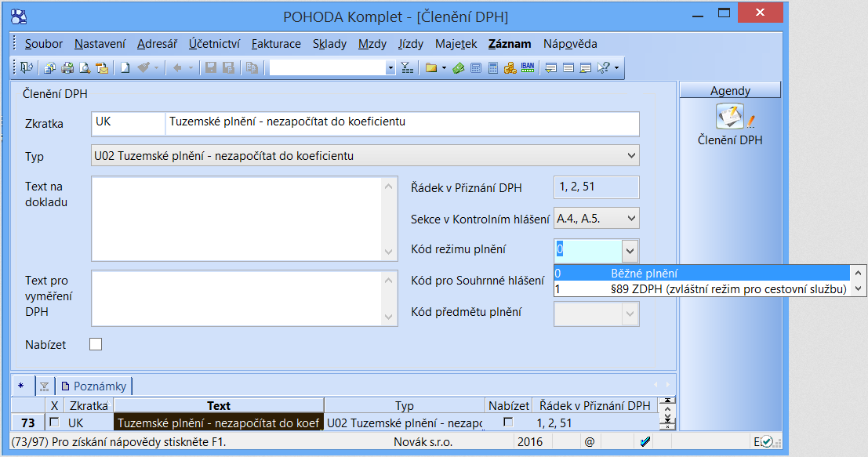Click the context help cursor icon

603,68
